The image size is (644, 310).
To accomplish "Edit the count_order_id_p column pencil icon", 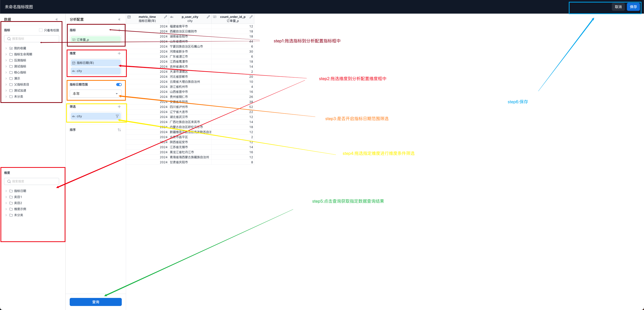I will tap(251, 17).
